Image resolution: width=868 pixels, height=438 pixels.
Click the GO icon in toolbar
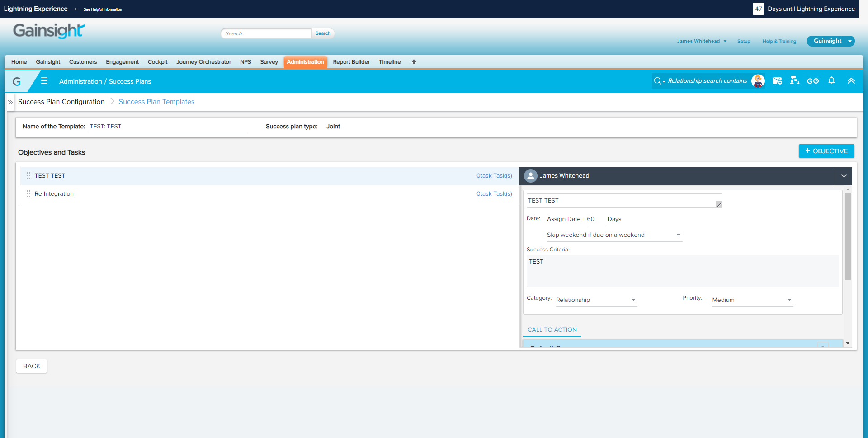[x=813, y=81]
